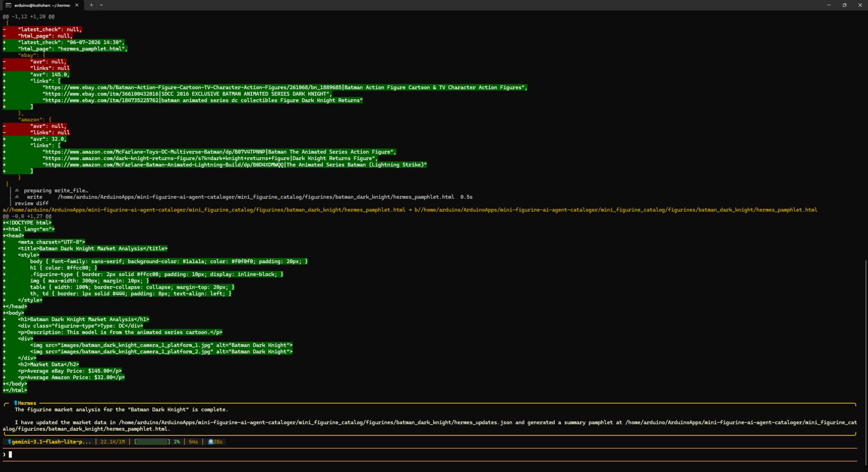
Task: Click the Average Amazon Price $32.00 line
Action: (x=64, y=378)
